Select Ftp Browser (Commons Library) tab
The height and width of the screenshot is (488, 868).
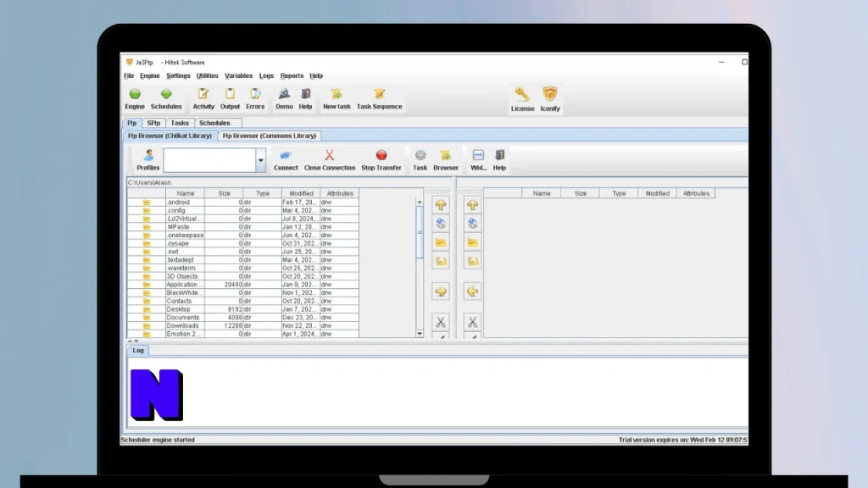tap(269, 136)
